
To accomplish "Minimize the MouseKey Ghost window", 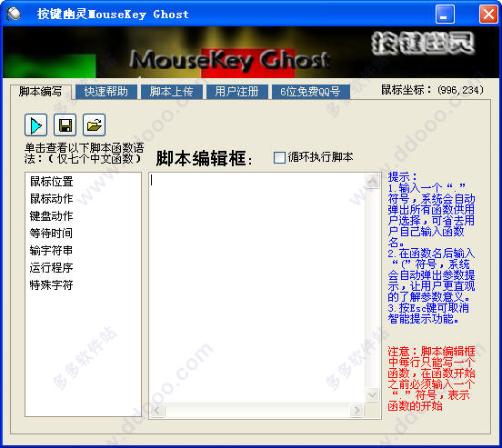I will click(445, 15).
